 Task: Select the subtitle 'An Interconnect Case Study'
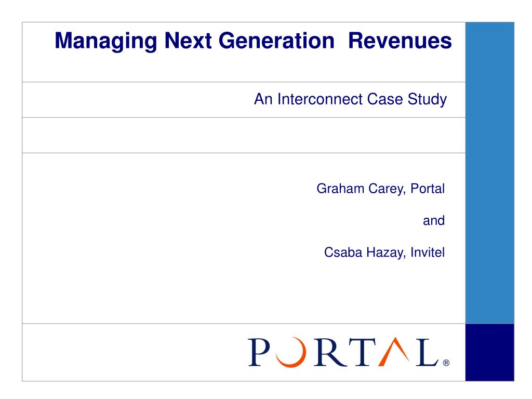pos(351,99)
